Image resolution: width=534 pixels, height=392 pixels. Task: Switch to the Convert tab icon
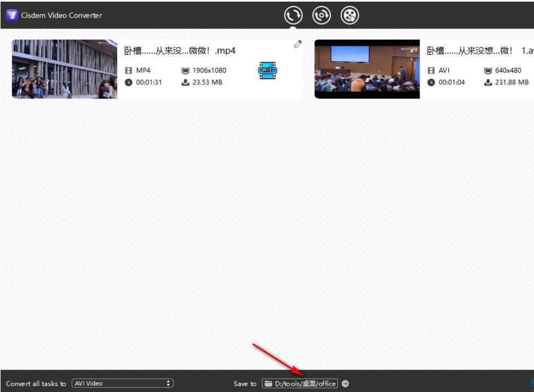coord(293,15)
